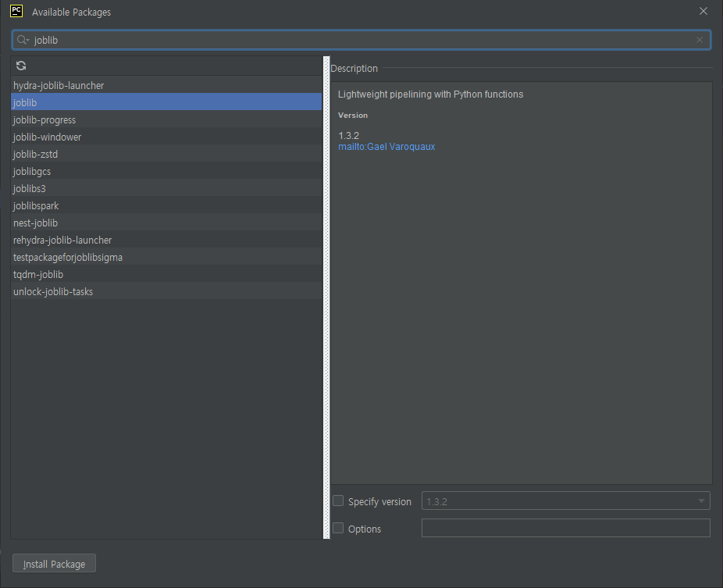
Task: Open the mailto:Gael Varoquaux link
Action: click(386, 147)
